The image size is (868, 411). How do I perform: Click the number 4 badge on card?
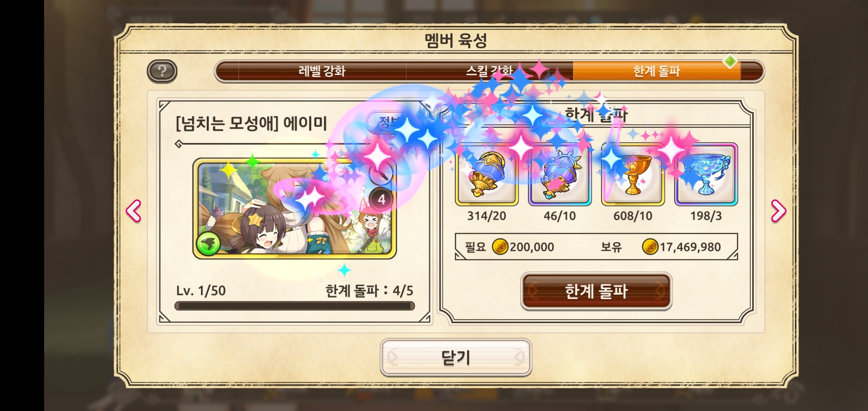pos(381,199)
